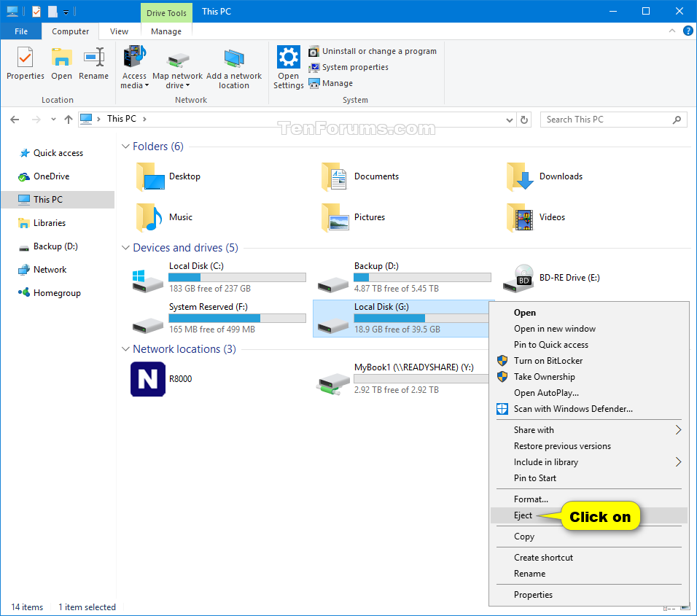Open the Quick Access Toolbar customize dropdown
This screenshot has width=697, height=616.
[x=66, y=12]
